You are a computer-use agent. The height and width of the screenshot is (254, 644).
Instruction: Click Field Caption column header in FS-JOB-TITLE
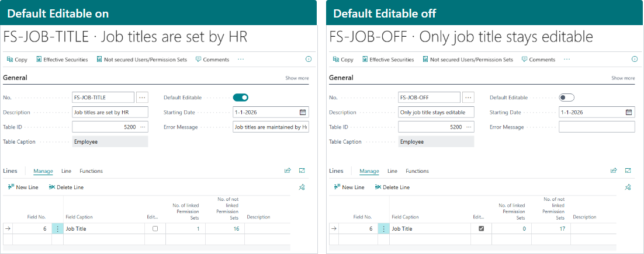coord(79,217)
